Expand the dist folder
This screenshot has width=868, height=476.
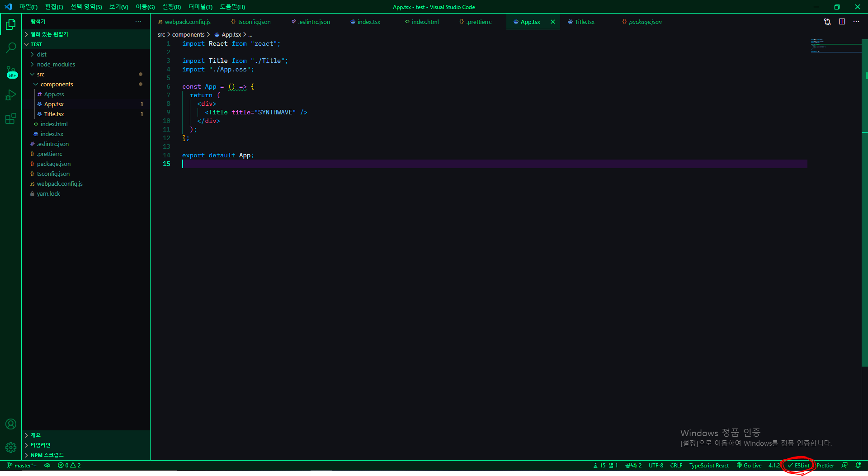coord(86,54)
